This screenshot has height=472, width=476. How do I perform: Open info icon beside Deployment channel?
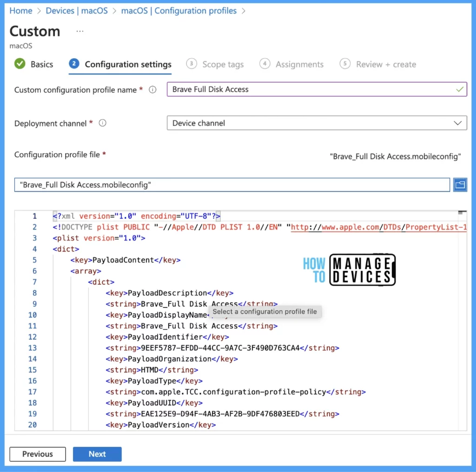(103, 123)
